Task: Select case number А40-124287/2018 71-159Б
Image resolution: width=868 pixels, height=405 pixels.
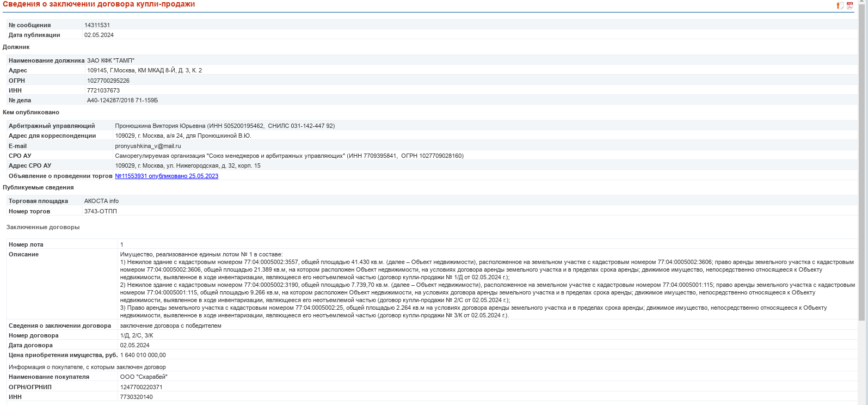Action: (122, 100)
